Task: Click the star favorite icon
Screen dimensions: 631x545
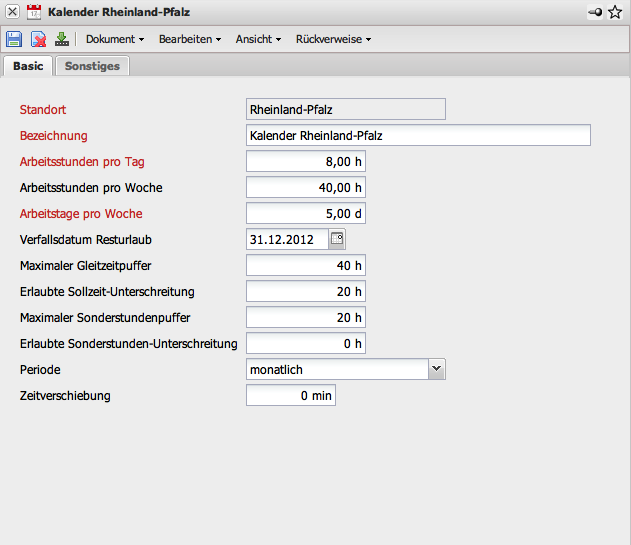Action: click(615, 12)
